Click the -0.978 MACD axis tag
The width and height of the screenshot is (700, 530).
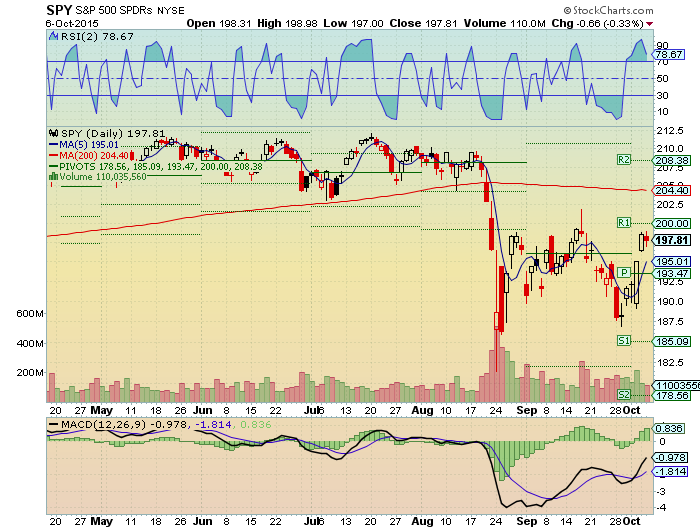[670, 458]
